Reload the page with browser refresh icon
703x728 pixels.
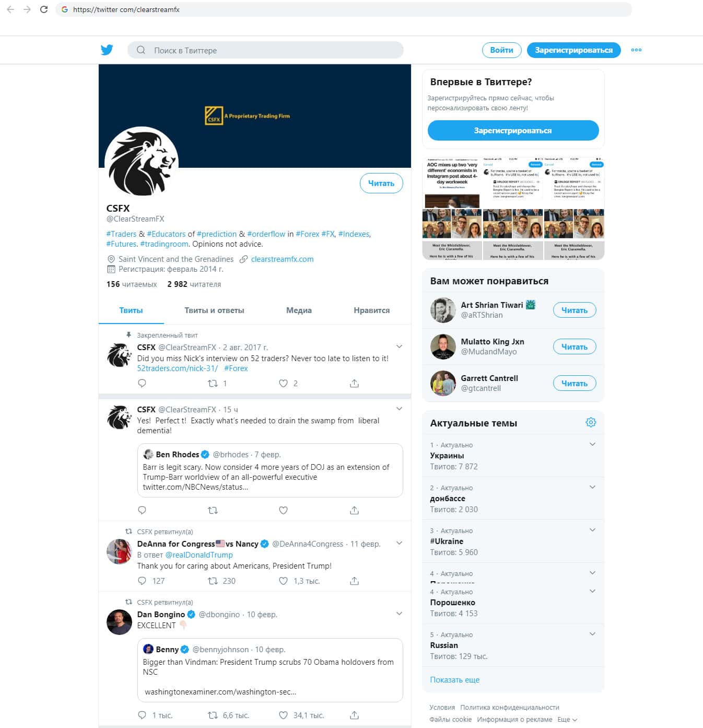click(x=44, y=9)
